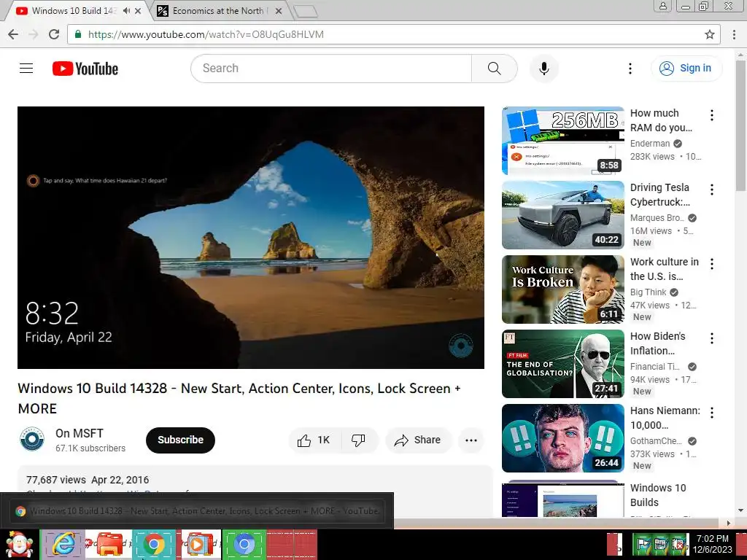This screenshot has height=560, width=747.
Task: Click the video title Windows 10 Build 14328
Action: click(239, 398)
